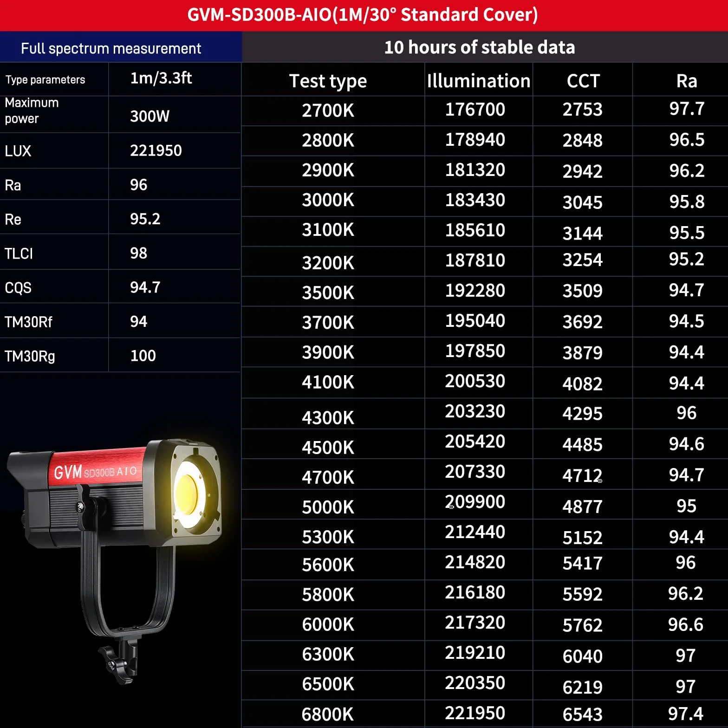Select the TM30Rf value 94

point(139,321)
